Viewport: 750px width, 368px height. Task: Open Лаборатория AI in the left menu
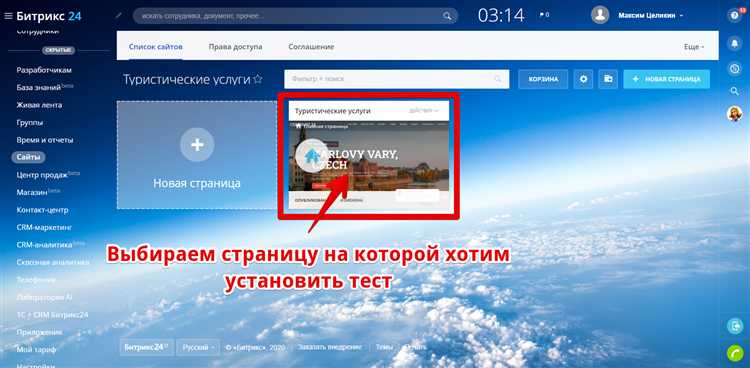pos(44,297)
